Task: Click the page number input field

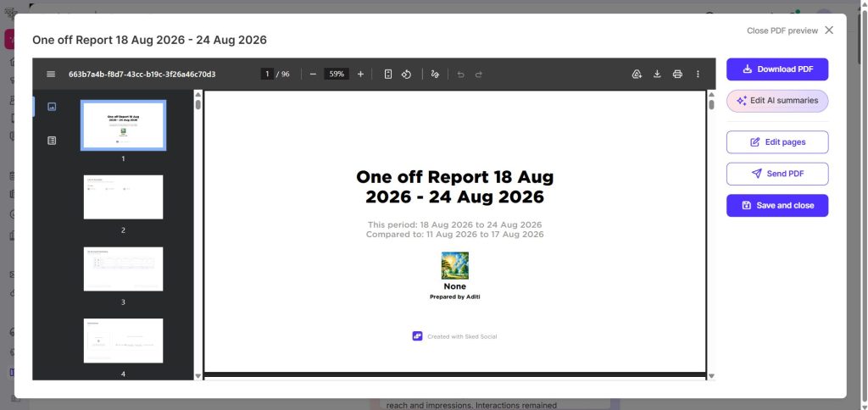Action: [267, 75]
